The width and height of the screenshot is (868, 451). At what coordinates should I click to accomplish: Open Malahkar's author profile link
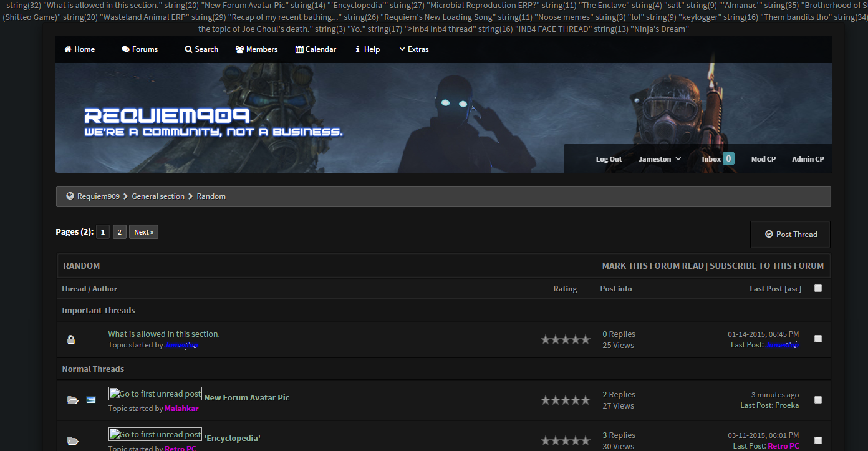[181, 409]
